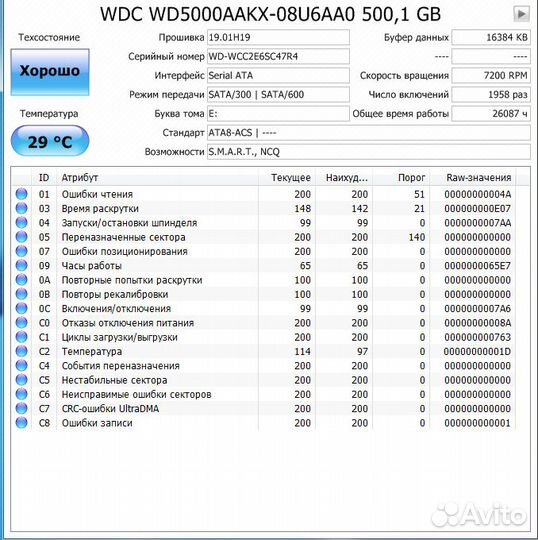Click the Возможности field S.M.A.R.T., NCQ
This screenshot has height=540, width=538.
[x=369, y=152]
